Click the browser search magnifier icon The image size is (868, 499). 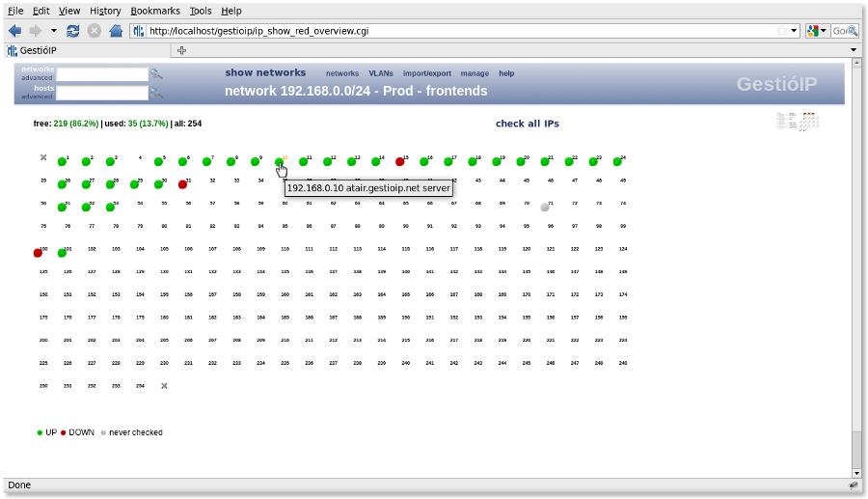click(x=854, y=31)
